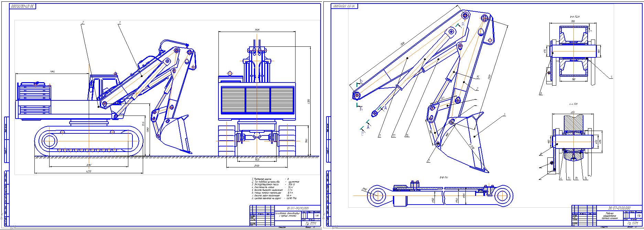Select the crawler track drive sprocket
Viewport: 644px width, 230px height.
coord(50,141)
